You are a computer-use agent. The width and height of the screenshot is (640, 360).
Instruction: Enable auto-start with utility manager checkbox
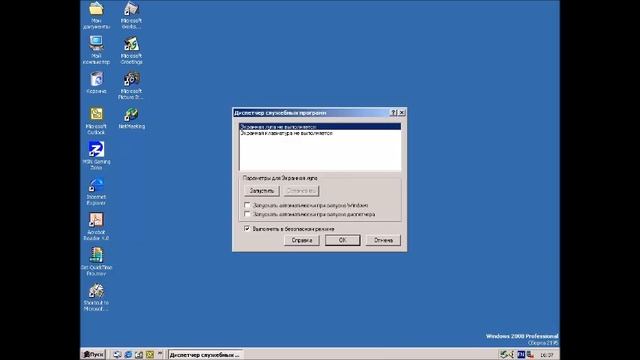(x=247, y=214)
